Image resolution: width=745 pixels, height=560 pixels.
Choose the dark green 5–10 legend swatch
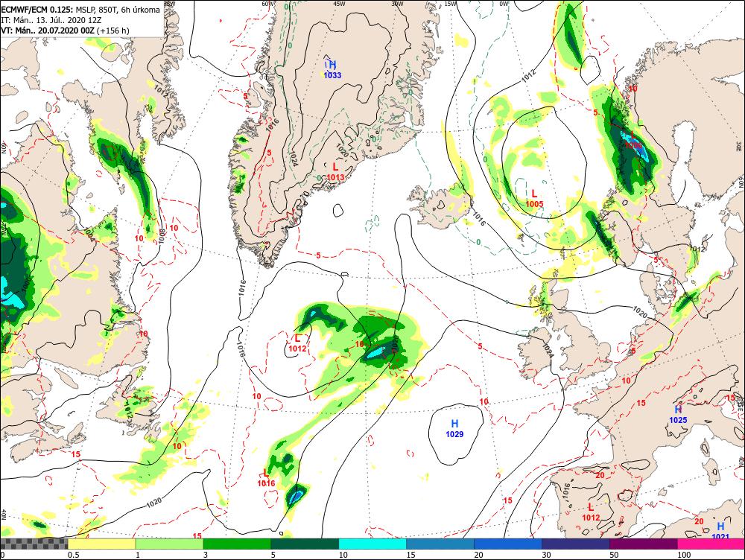coord(305,544)
